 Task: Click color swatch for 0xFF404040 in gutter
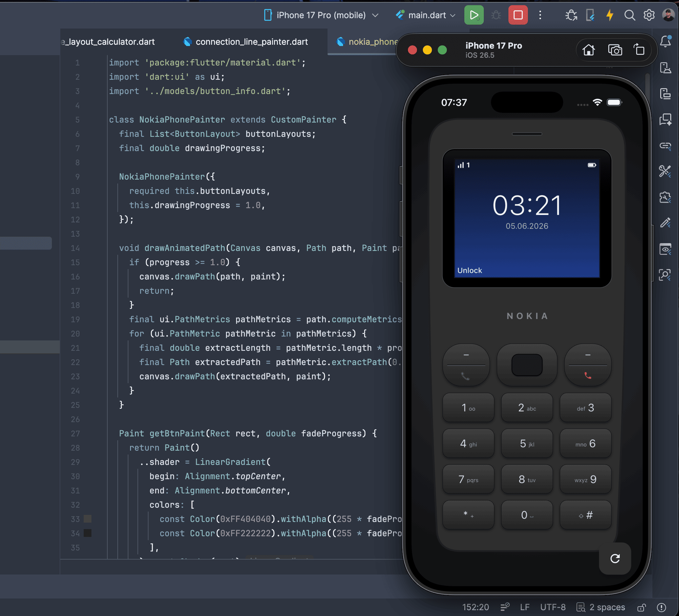pos(88,519)
